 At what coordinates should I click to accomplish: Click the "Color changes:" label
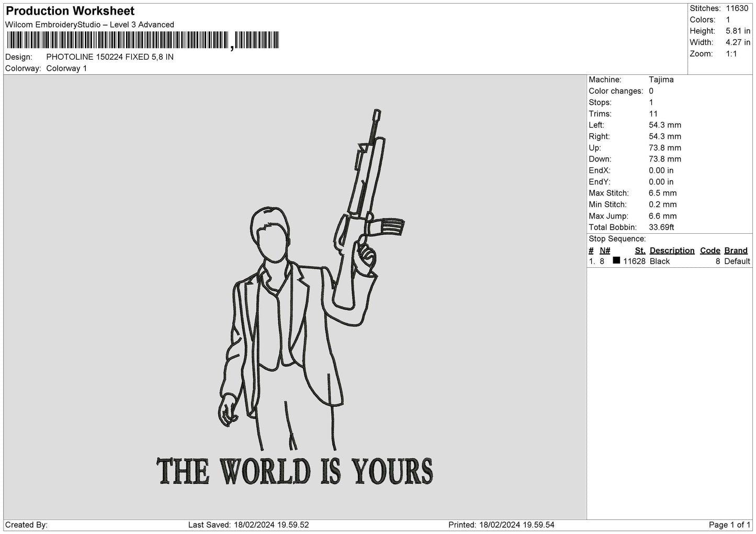616,91
